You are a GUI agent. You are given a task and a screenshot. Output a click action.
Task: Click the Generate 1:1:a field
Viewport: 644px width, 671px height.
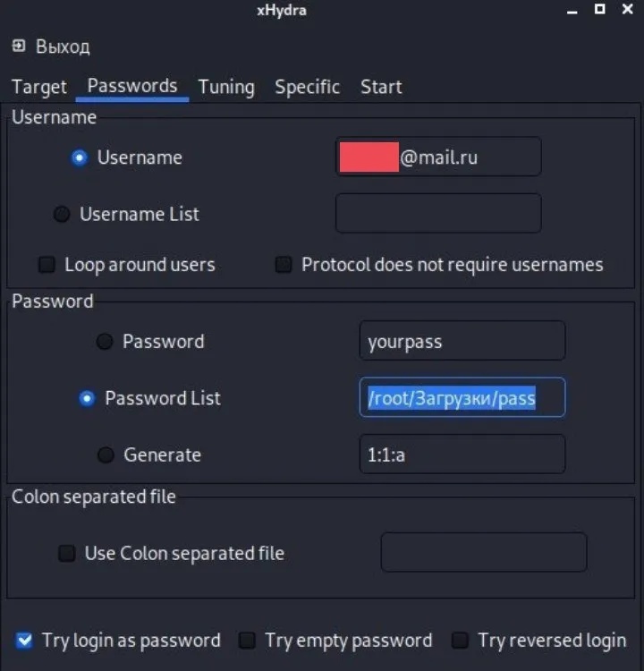[462, 454]
